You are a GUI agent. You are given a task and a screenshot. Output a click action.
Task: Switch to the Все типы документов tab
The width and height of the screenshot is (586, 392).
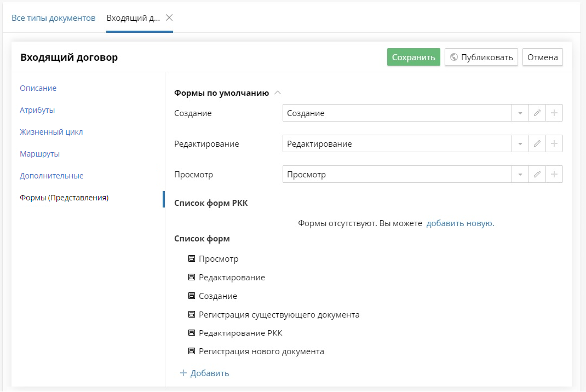[53, 17]
